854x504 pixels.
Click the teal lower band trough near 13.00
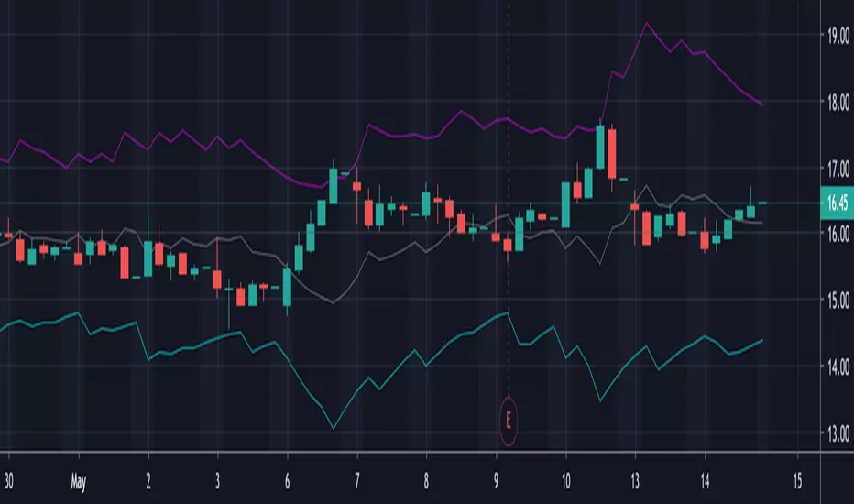(x=334, y=428)
